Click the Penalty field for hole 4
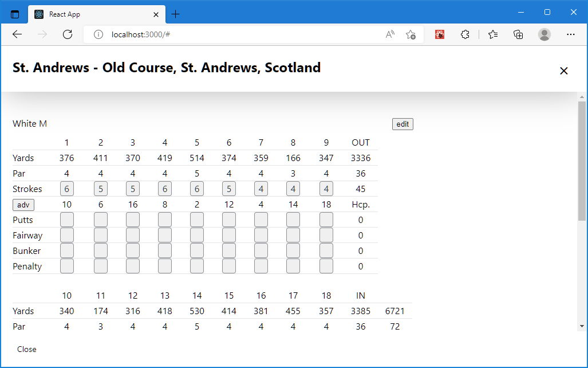Image resolution: width=588 pixels, height=368 pixels. coord(165,266)
